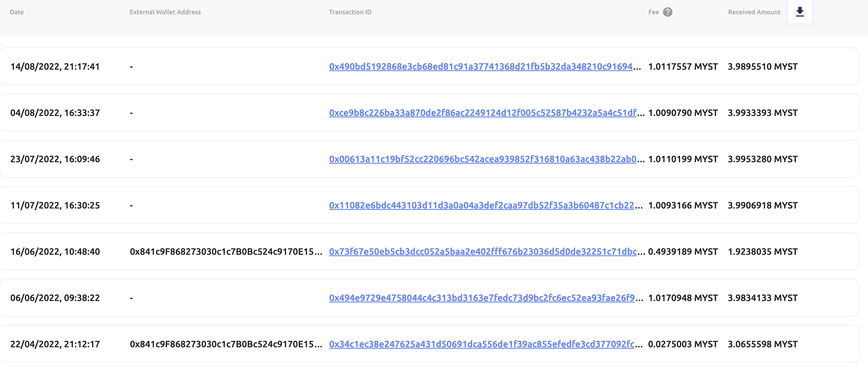This screenshot has height=369, width=868.
Task: Click the 14/08/2022, 21:17:41 date cell
Action: click(55, 67)
